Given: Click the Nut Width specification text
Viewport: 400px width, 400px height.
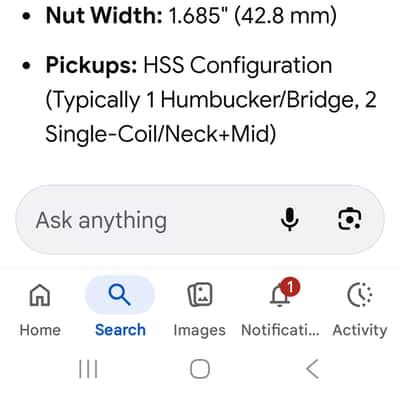Looking at the screenshot, I should 191,16.
